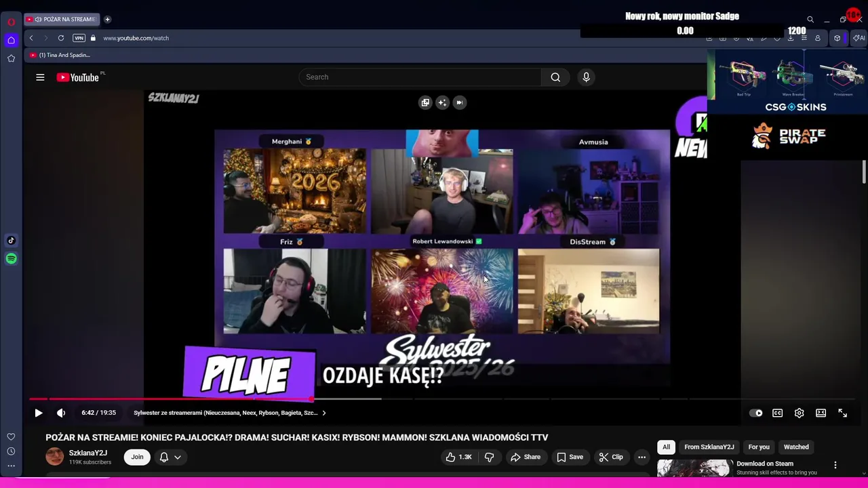Open the browser profile account icon

[x=818, y=38]
